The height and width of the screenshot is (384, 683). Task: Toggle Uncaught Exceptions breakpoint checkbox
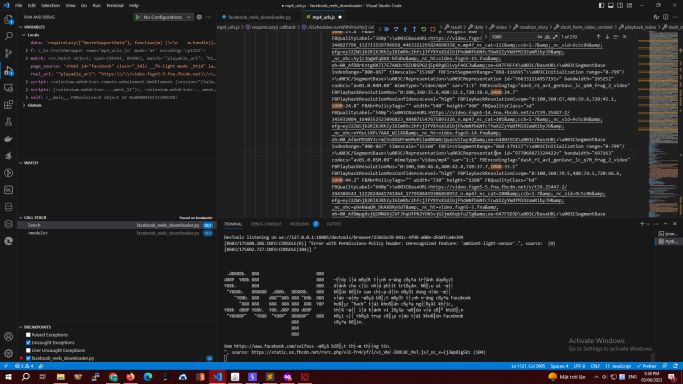click(x=28, y=343)
